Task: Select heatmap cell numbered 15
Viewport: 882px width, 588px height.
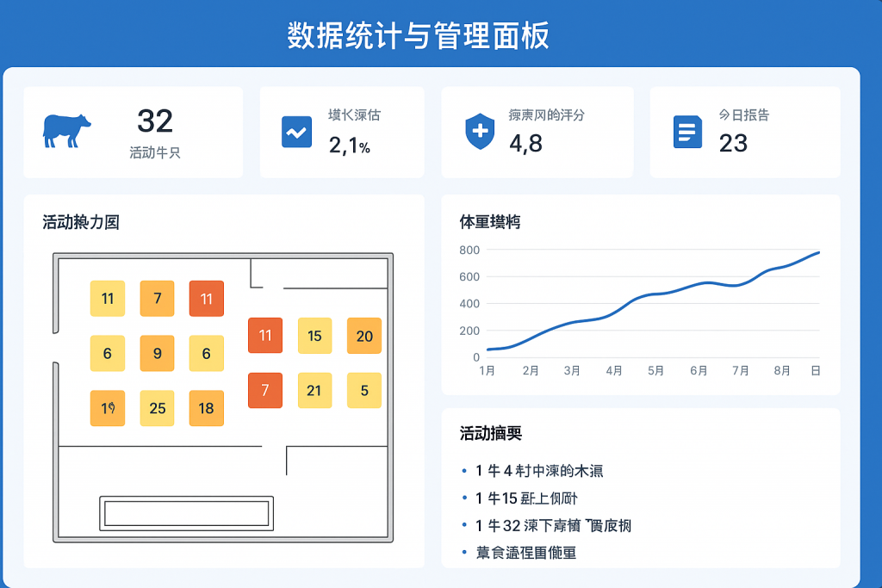Action: point(314,336)
